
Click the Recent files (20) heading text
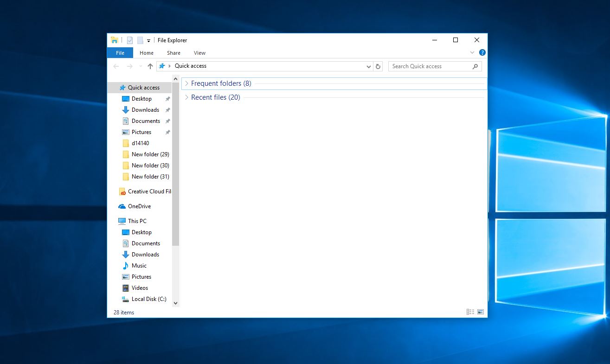[216, 97]
